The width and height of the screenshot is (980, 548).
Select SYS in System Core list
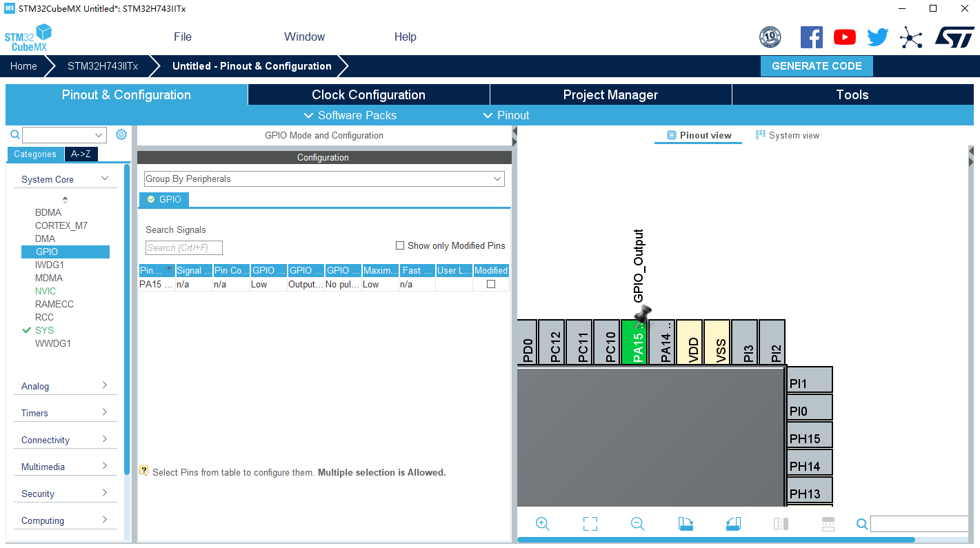tap(44, 330)
